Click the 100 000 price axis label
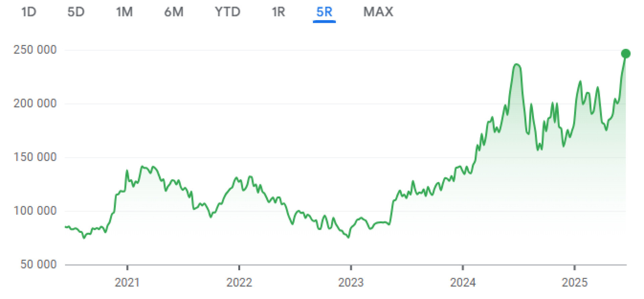This screenshot has width=644, height=299. 35,211
